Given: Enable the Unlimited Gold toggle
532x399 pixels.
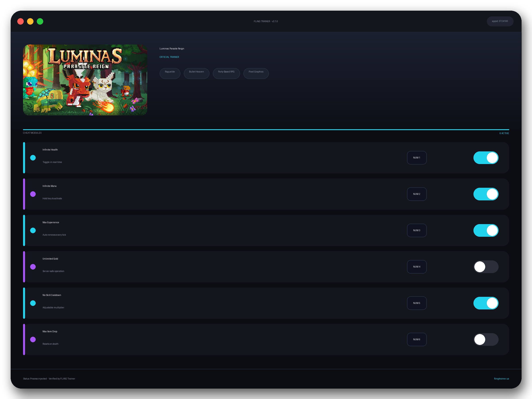Looking at the screenshot, I should [x=486, y=267].
